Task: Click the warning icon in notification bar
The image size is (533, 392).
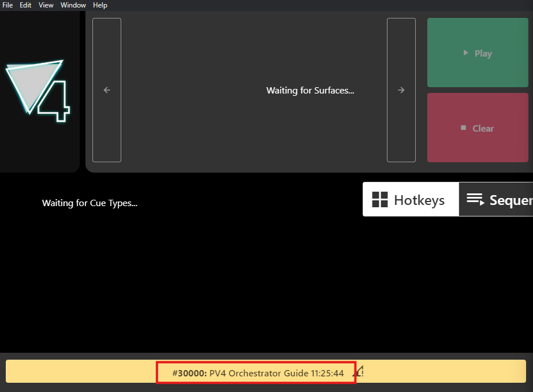Action: 359,371
